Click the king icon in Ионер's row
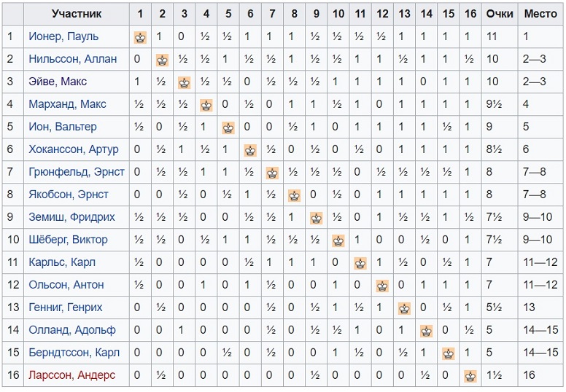 pos(141,37)
